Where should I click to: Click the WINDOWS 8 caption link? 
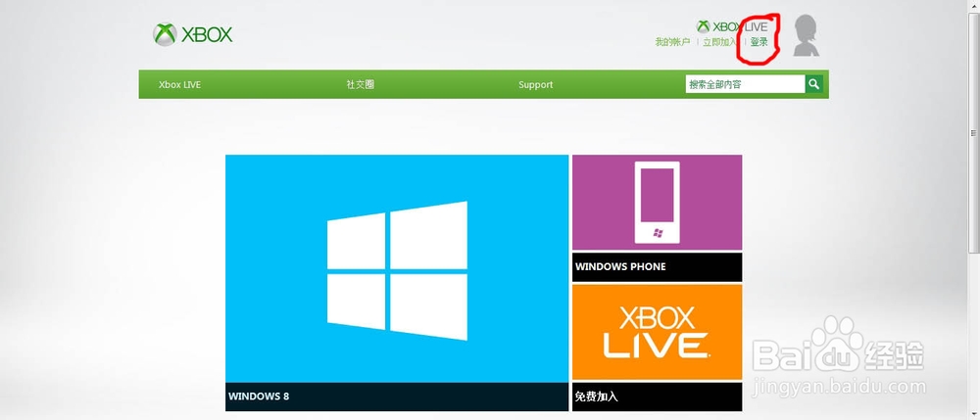pyautogui.click(x=259, y=397)
